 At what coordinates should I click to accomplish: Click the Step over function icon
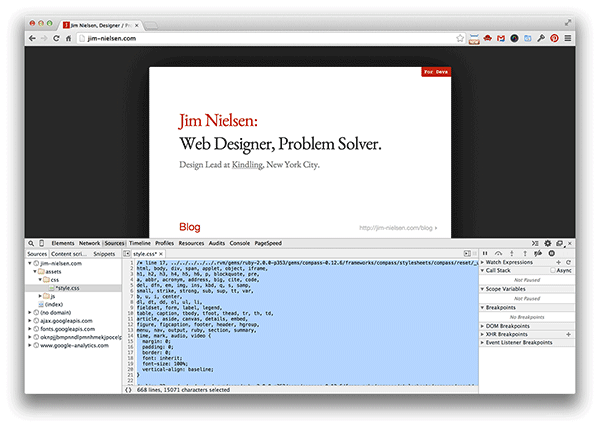pos(498,253)
